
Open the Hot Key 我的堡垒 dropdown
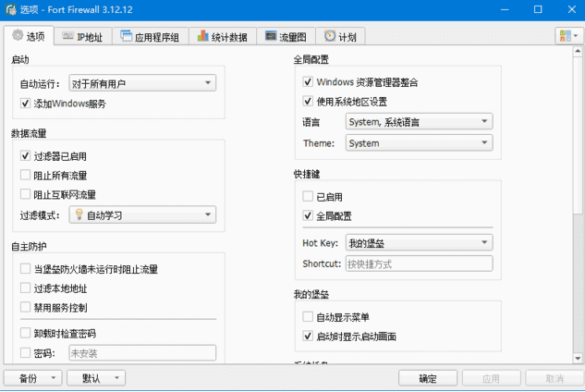pos(419,242)
